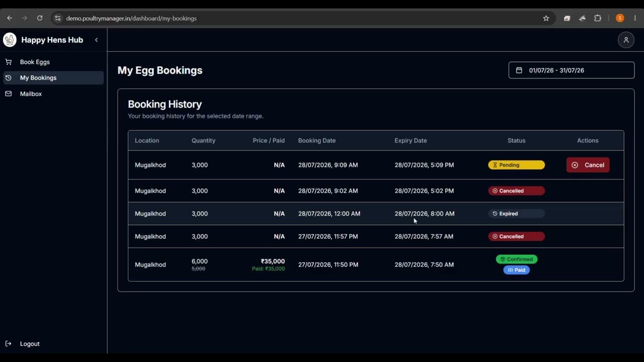Select My Bookings menu item

point(53,77)
